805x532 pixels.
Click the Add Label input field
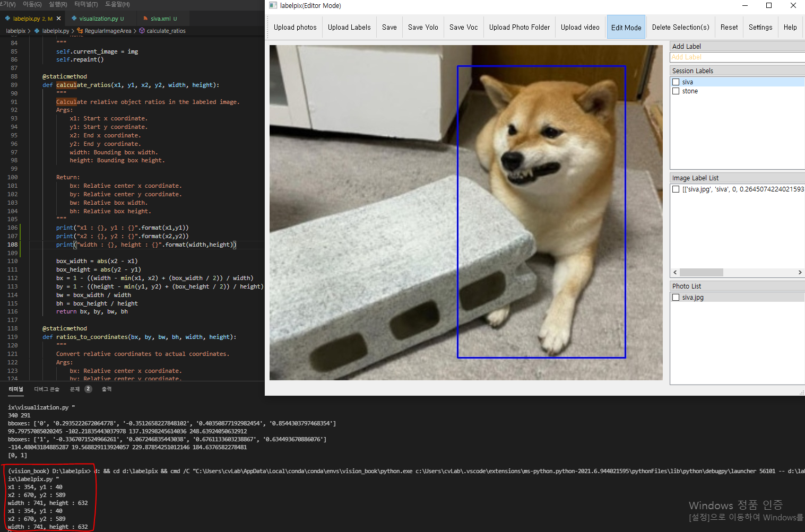pos(737,57)
